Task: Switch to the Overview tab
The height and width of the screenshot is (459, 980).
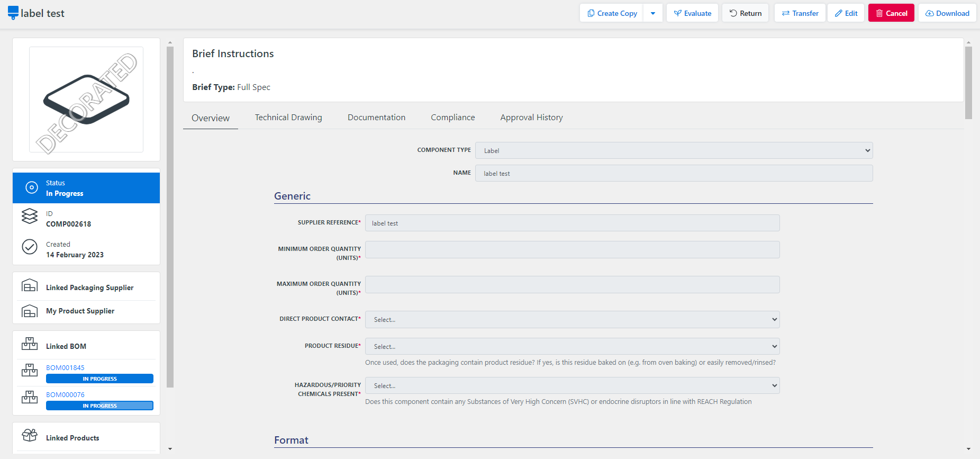Action: pyautogui.click(x=211, y=118)
